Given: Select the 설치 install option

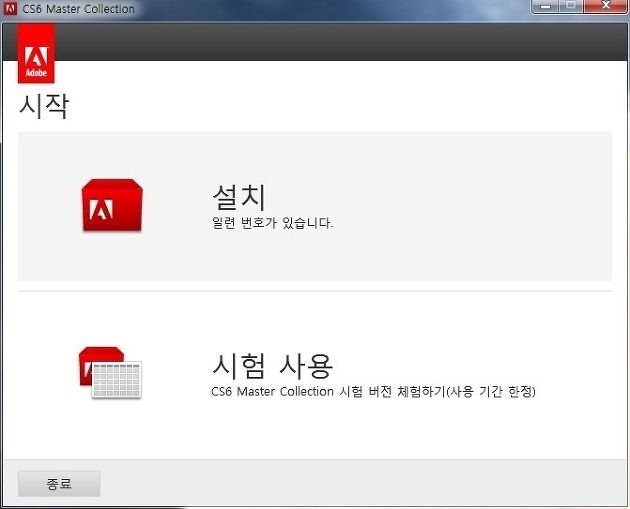Looking at the screenshot, I should point(315,206).
